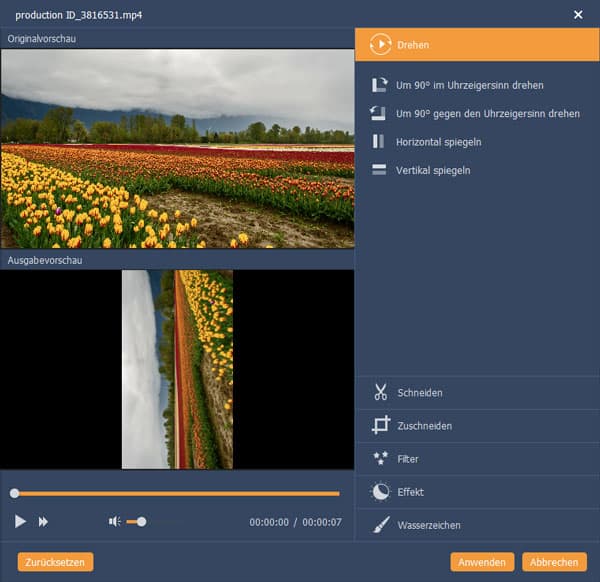Mute the audio via speaker icon

(115, 521)
